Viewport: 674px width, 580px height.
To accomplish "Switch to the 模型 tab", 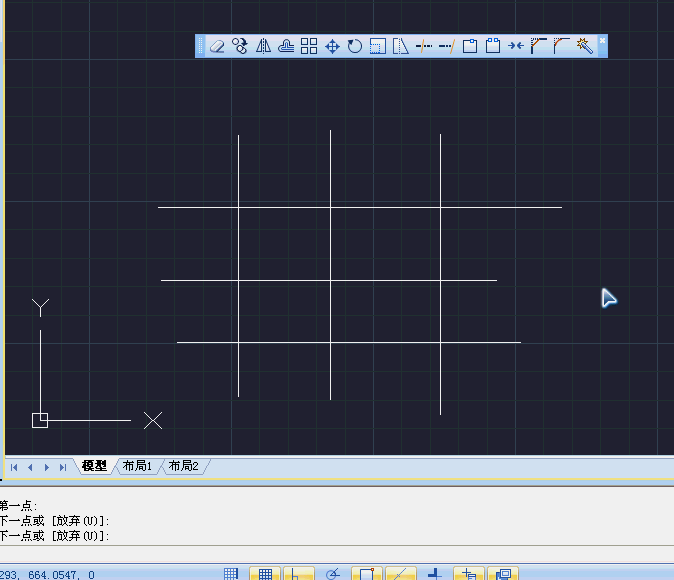I will pos(94,466).
